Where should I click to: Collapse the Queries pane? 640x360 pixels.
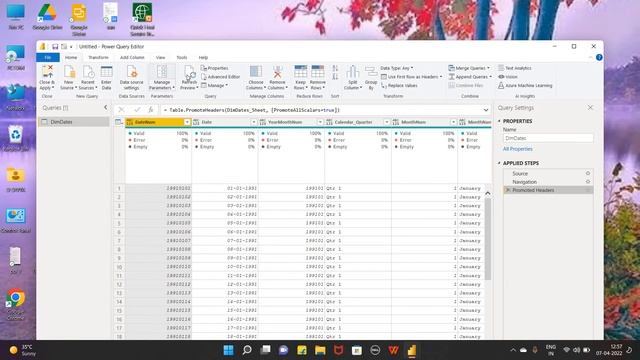[x=106, y=107]
